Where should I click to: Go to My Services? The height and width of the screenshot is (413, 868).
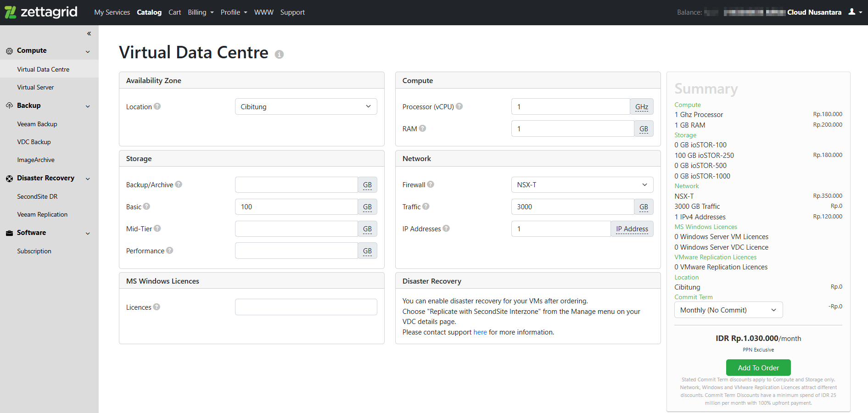(x=112, y=12)
